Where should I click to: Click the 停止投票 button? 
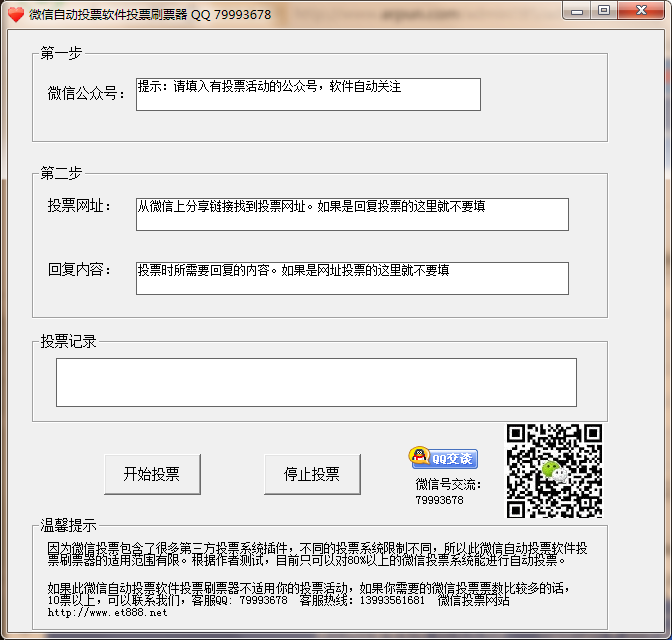312,474
